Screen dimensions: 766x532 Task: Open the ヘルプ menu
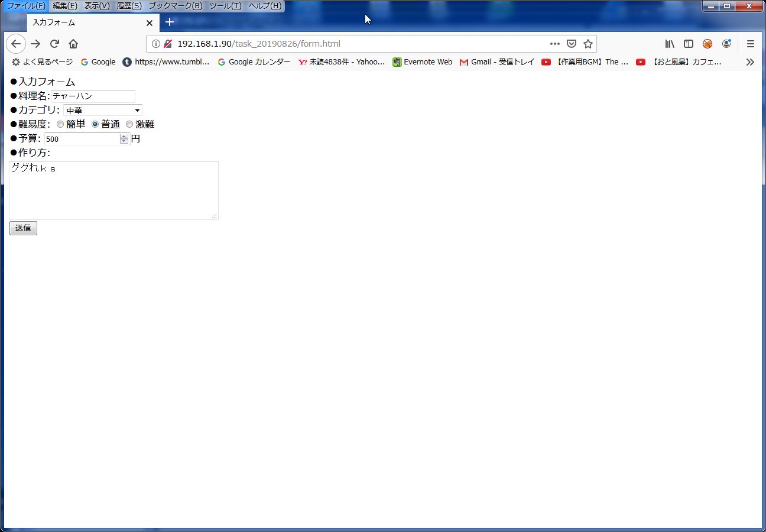coord(265,6)
